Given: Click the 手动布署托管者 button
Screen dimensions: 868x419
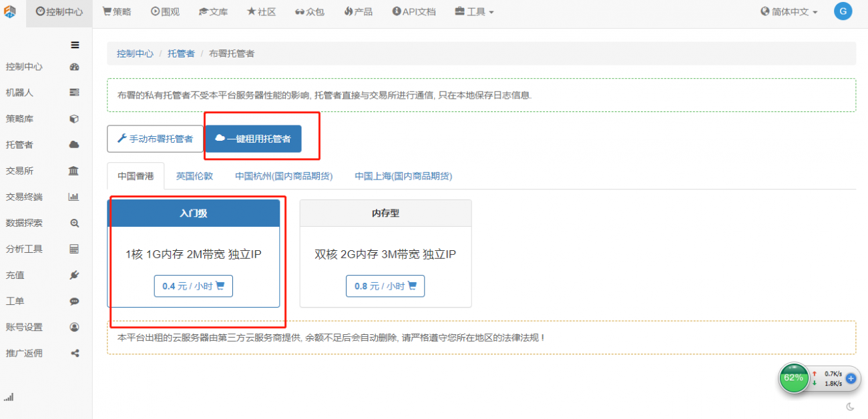Looking at the screenshot, I should coord(155,139).
